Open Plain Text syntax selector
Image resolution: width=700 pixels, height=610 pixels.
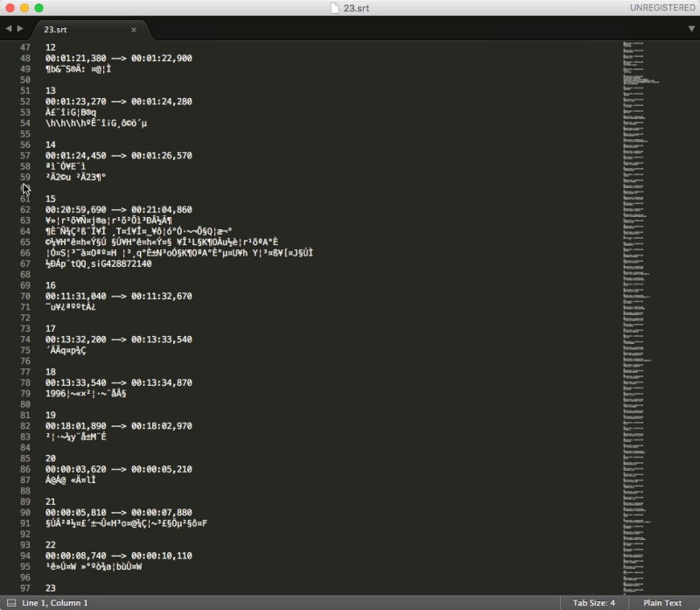662,603
